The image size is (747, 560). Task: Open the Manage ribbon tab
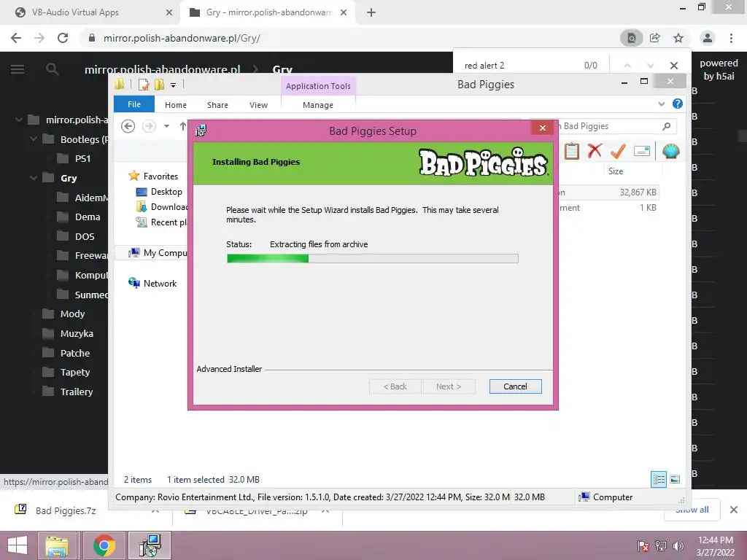[x=318, y=105]
